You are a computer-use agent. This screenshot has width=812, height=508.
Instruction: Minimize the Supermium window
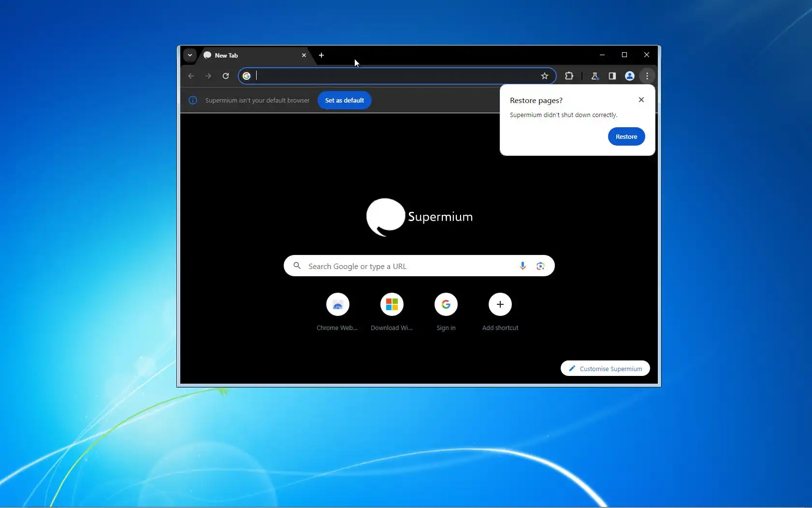point(602,55)
